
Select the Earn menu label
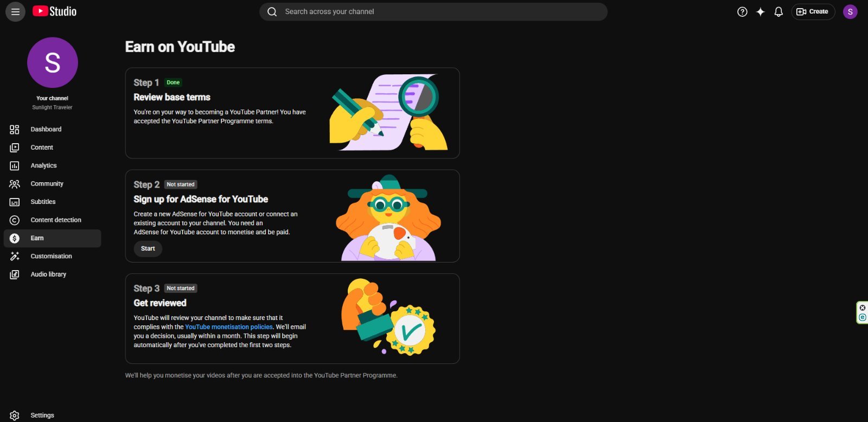pos(37,238)
